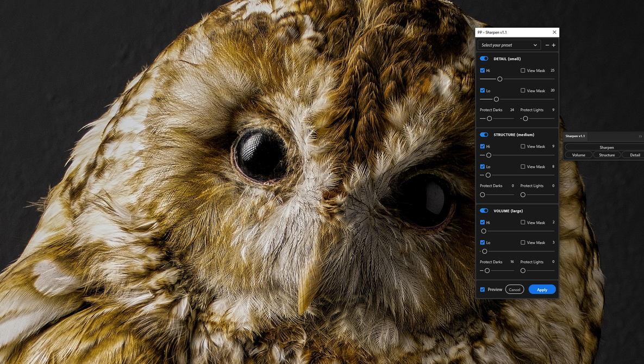The image size is (644, 364).
Task: Toggle the Preview checkbox
Action: (482, 290)
